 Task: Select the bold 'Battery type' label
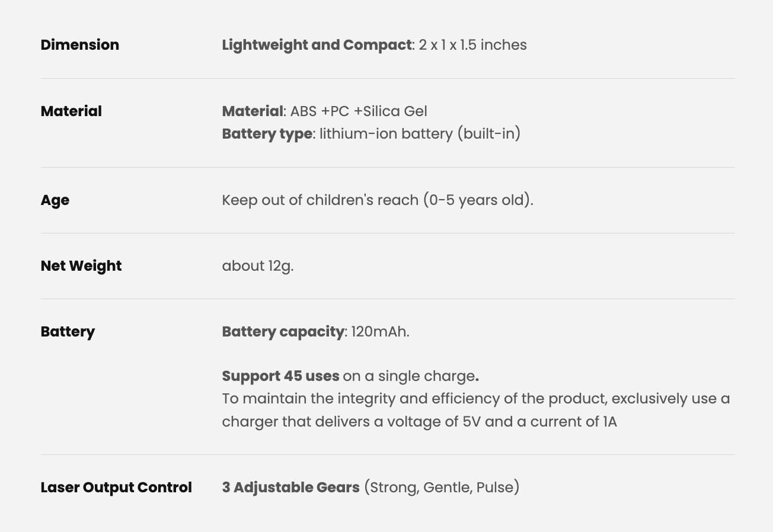pyautogui.click(x=267, y=134)
